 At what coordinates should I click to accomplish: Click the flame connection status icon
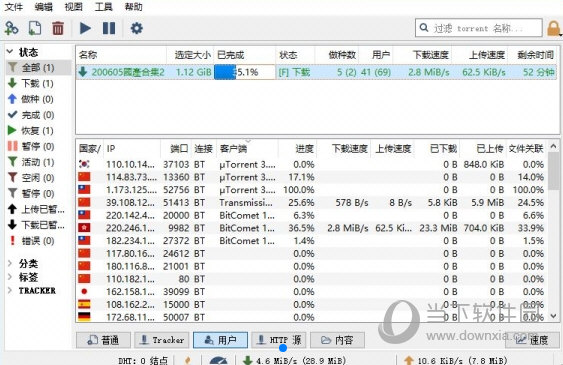pos(187,360)
